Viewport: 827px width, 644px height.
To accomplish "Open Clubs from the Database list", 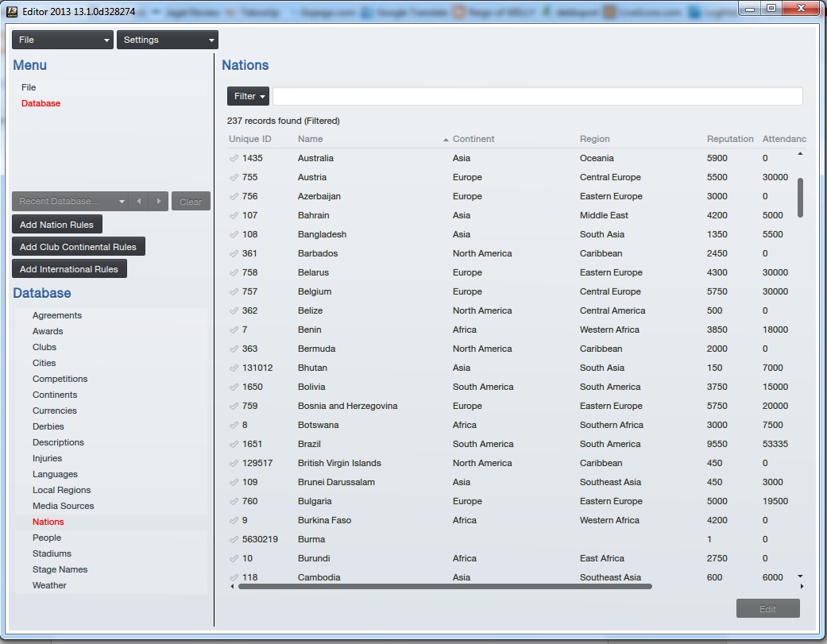I will pyautogui.click(x=44, y=347).
